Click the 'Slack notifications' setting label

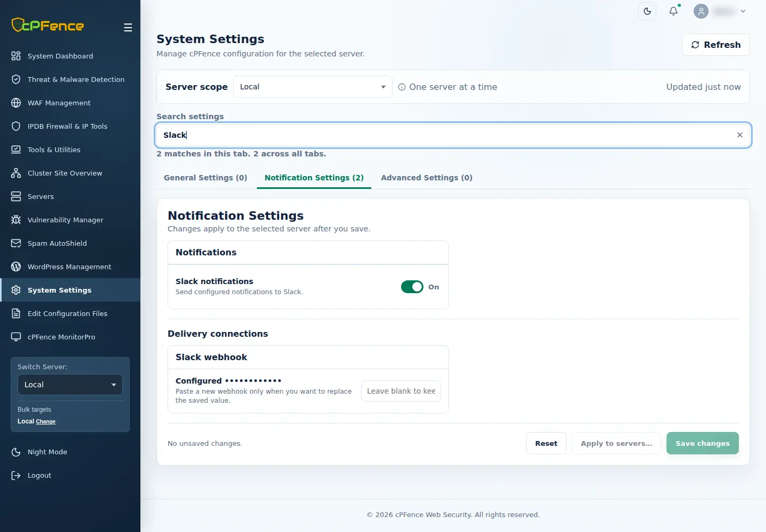pyautogui.click(x=214, y=281)
